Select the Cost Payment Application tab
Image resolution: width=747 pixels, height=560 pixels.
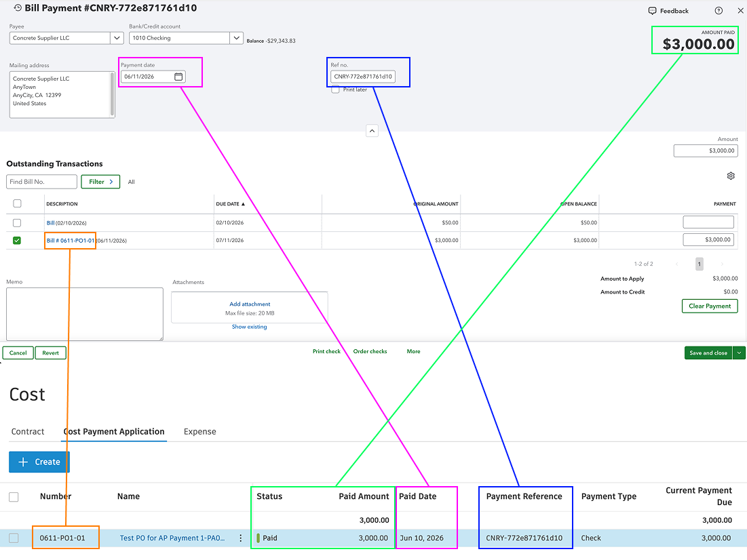[114, 431]
